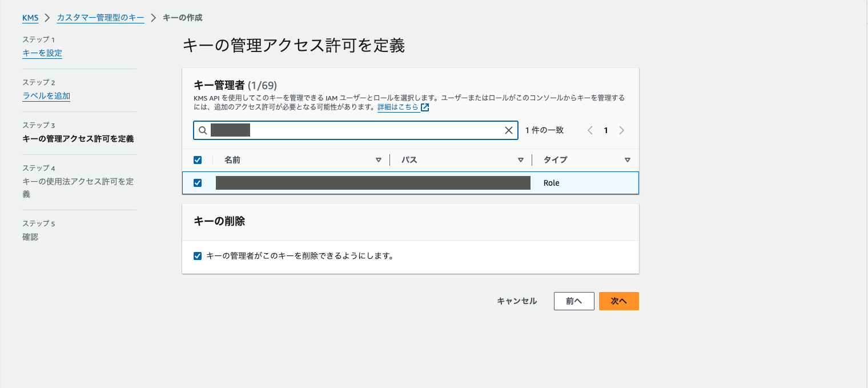
Task: Click the previous page chevron arrow
Action: (x=590, y=130)
